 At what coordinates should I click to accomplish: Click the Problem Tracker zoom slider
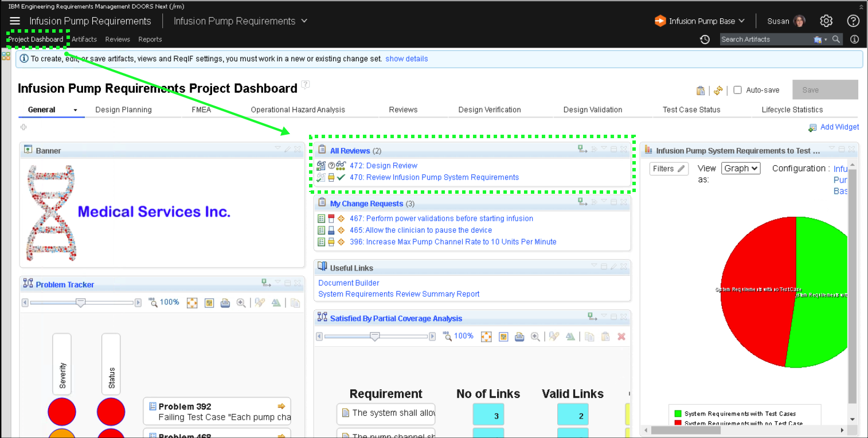tap(81, 303)
